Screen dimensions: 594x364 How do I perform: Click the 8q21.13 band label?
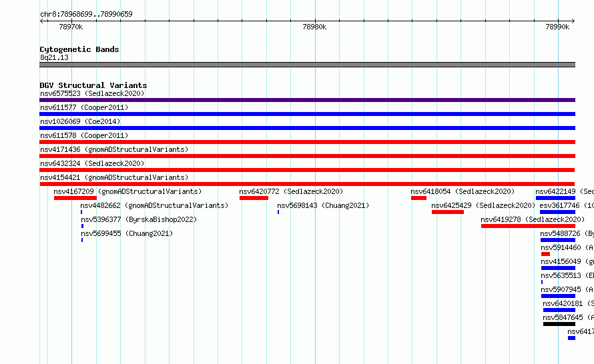[54, 57]
